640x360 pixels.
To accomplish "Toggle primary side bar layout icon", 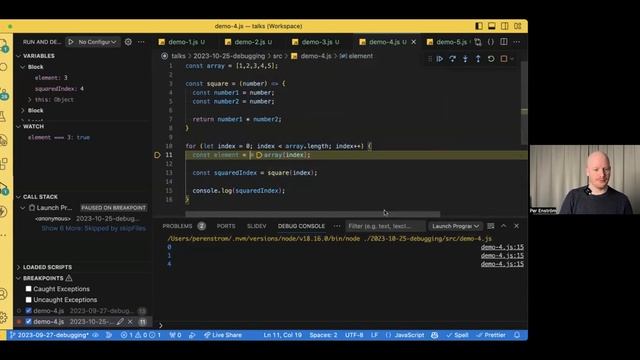I will click(479, 26).
